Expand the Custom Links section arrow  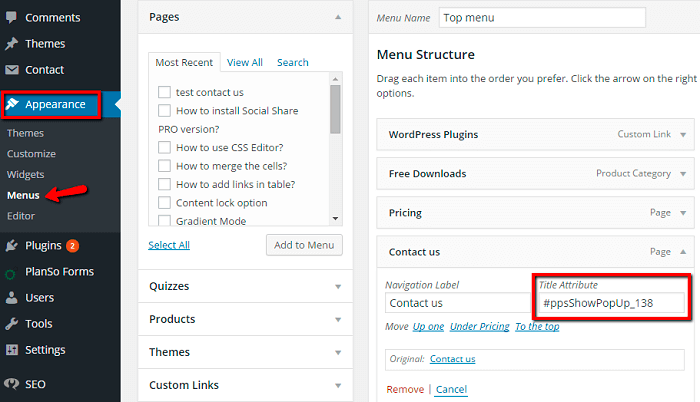(x=338, y=385)
